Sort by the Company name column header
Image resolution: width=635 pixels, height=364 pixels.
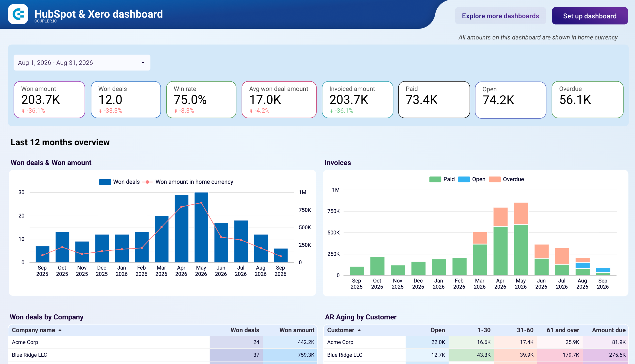[33, 330]
